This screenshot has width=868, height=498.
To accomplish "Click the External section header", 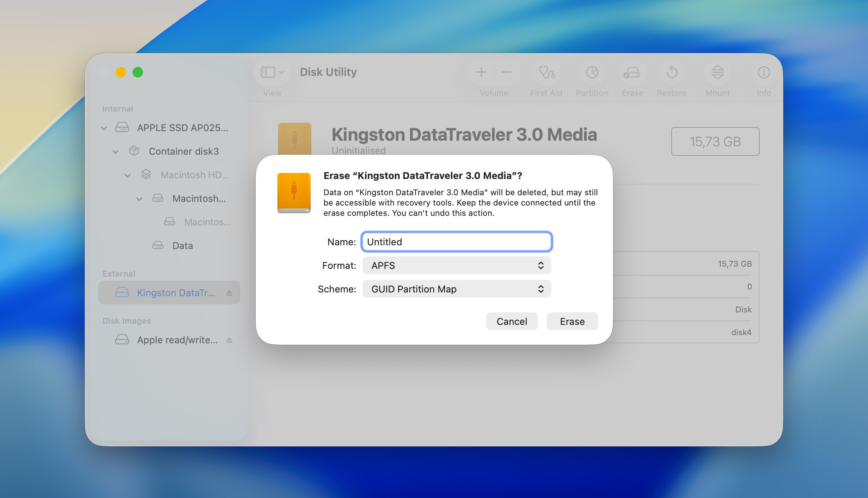I will pos(119,274).
